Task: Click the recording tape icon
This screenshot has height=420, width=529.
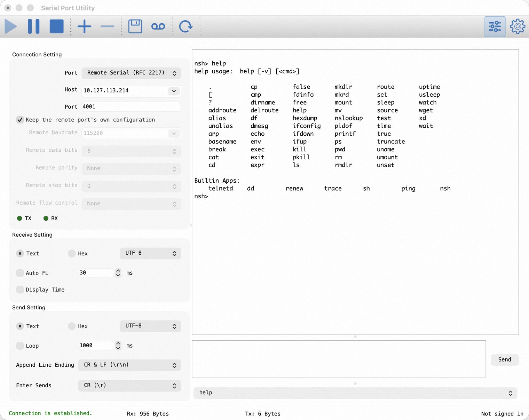Action: tap(158, 26)
